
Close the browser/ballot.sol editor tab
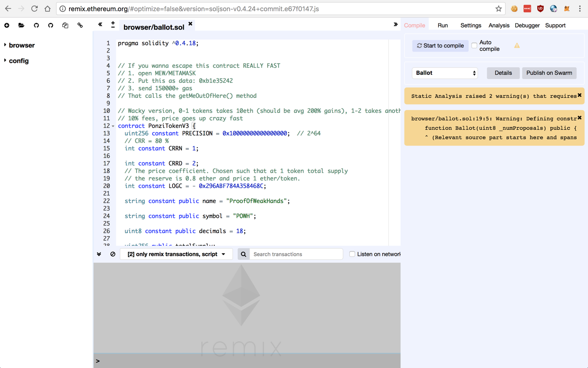(190, 23)
